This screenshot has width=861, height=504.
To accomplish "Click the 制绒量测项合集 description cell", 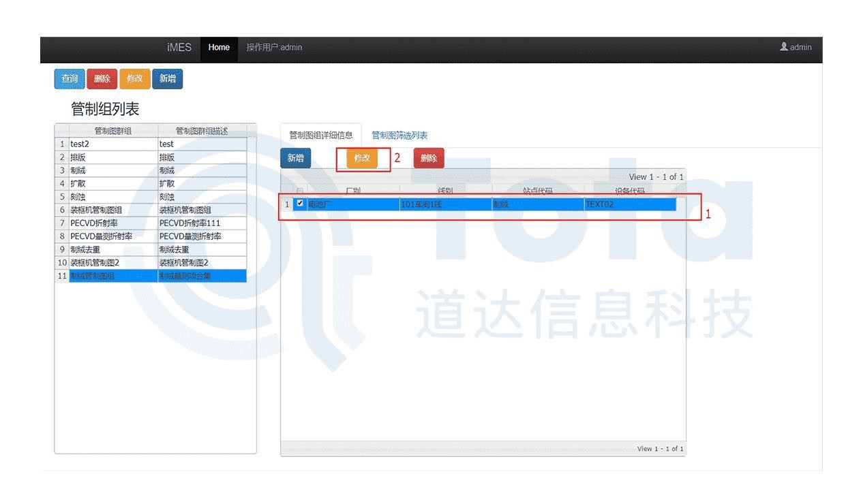I will tap(202, 276).
